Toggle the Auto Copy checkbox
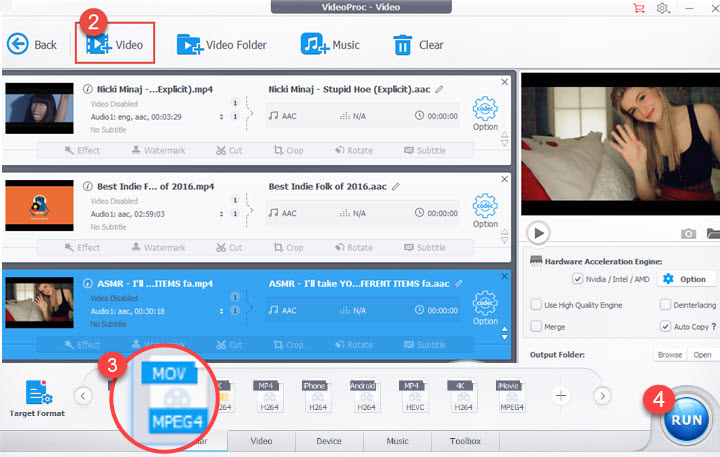 [665, 327]
